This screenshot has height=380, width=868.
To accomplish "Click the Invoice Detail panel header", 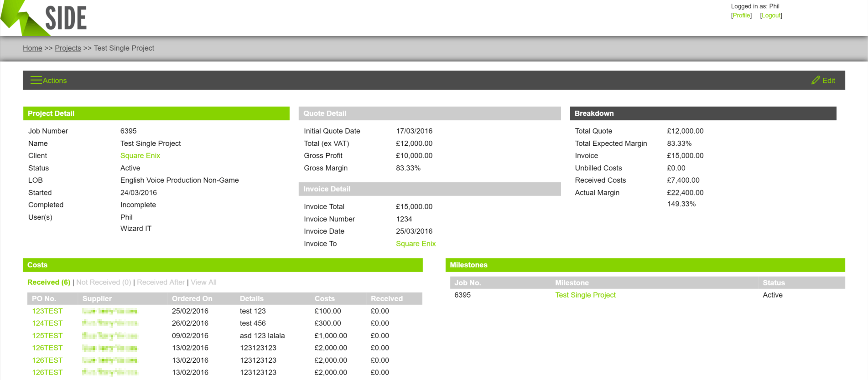I will point(430,189).
